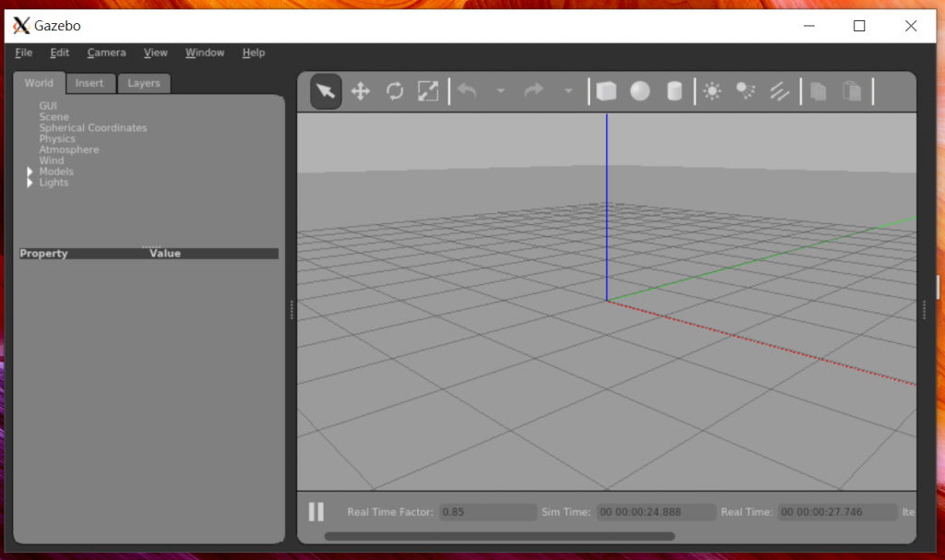Click the bottom horizontal scrollbar
945x560 pixels.
point(499,536)
